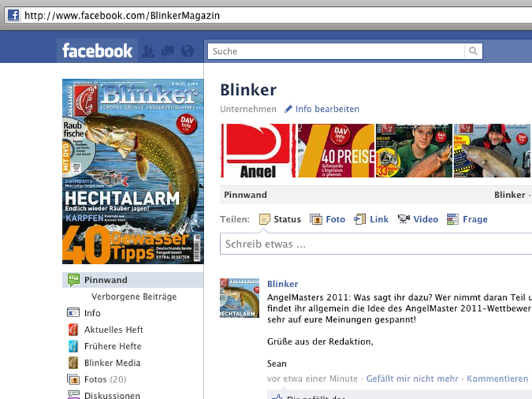The height and width of the screenshot is (399, 532).
Task: Click the Schreib etwas status field
Action: coord(372,244)
